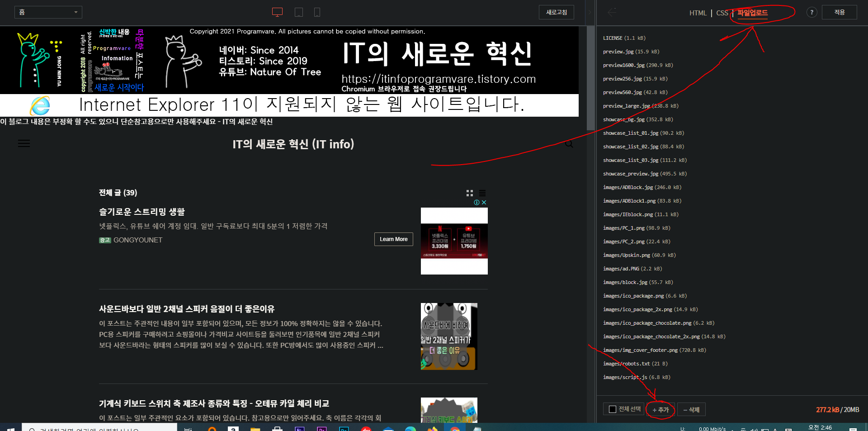This screenshot has width=868, height=431.
Task: Select the showcase_list_01.jpg file entry
Action: click(x=644, y=133)
